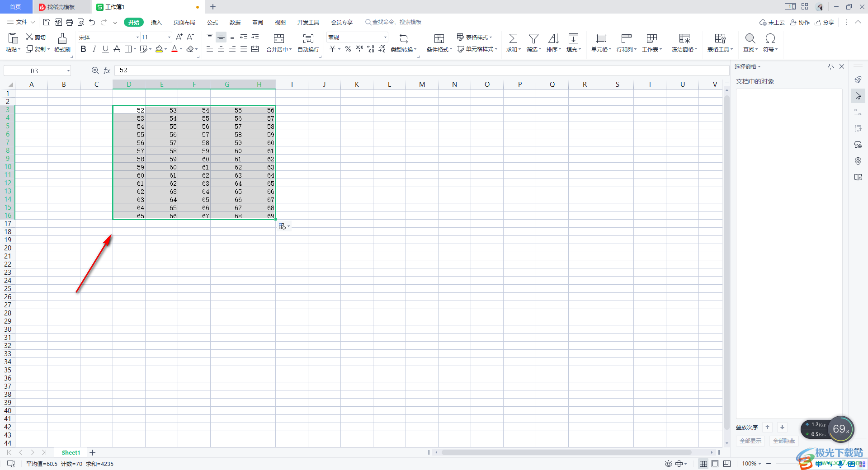
Task: Click the Find magnifier icon
Action: click(x=750, y=38)
